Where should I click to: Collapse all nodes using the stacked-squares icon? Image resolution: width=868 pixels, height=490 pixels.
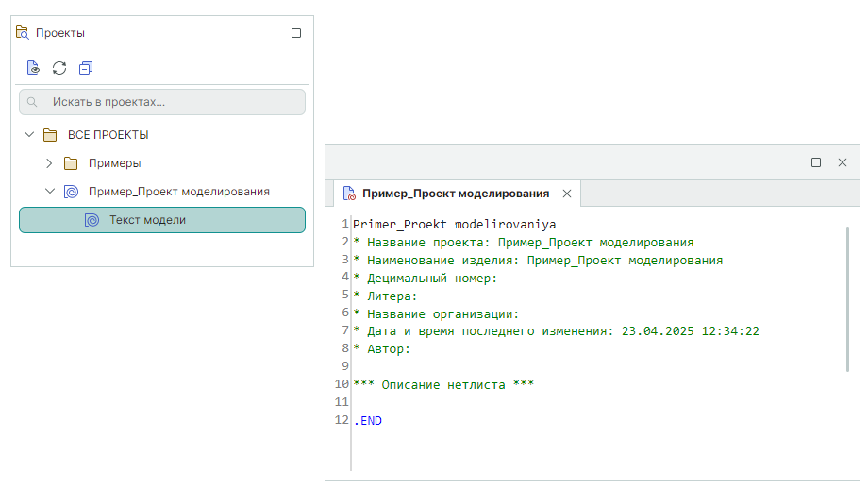click(x=86, y=68)
